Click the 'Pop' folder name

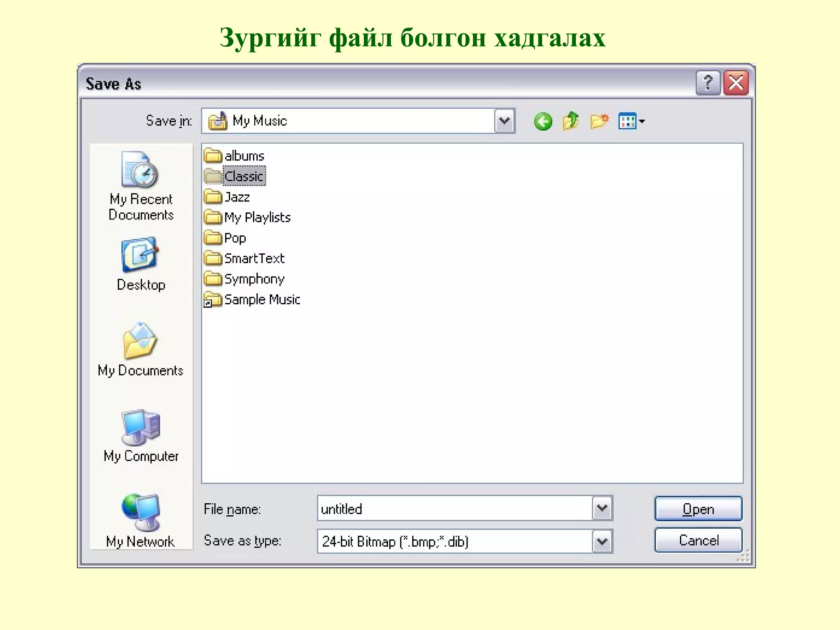pyautogui.click(x=235, y=238)
